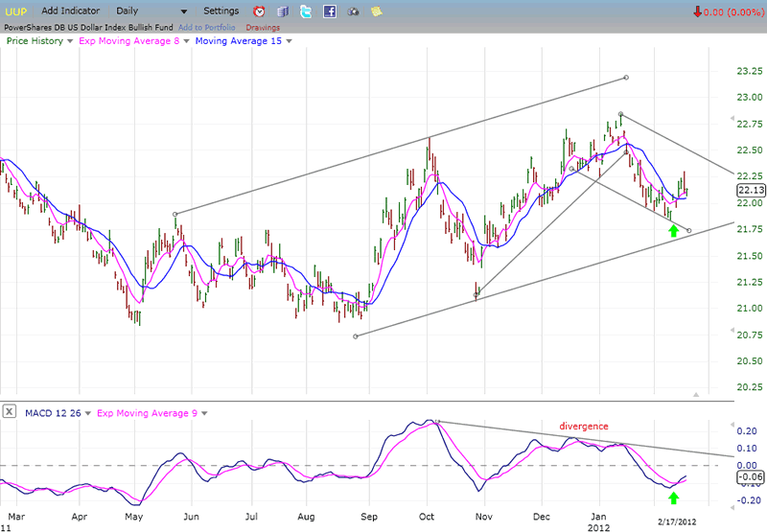The height and width of the screenshot is (532, 767).
Task: Share chart via Twitter icon
Action: [x=306, y=12]
